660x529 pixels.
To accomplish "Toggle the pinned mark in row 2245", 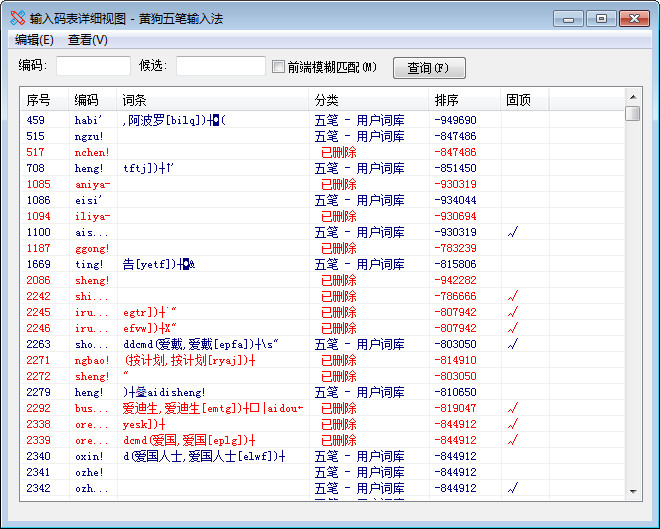I will click(512, 312).
